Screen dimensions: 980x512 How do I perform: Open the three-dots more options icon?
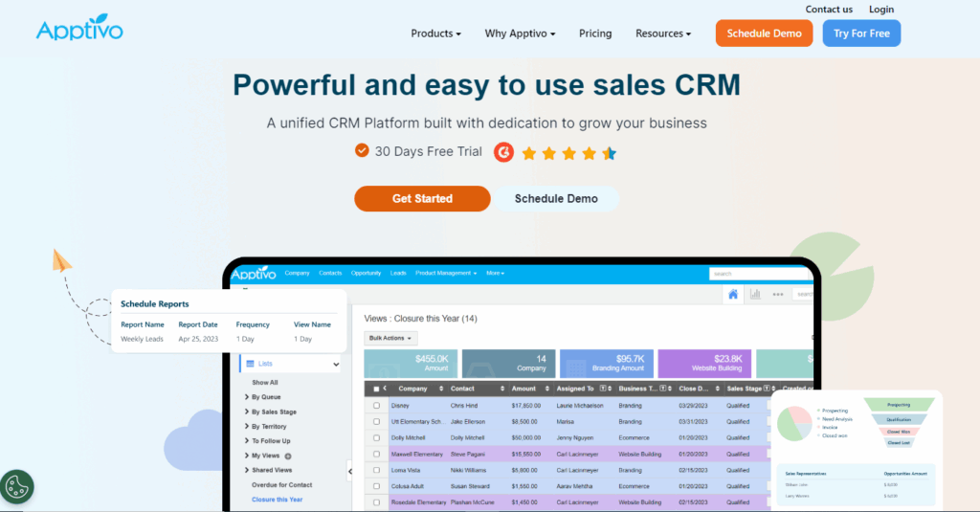point(777,294)
